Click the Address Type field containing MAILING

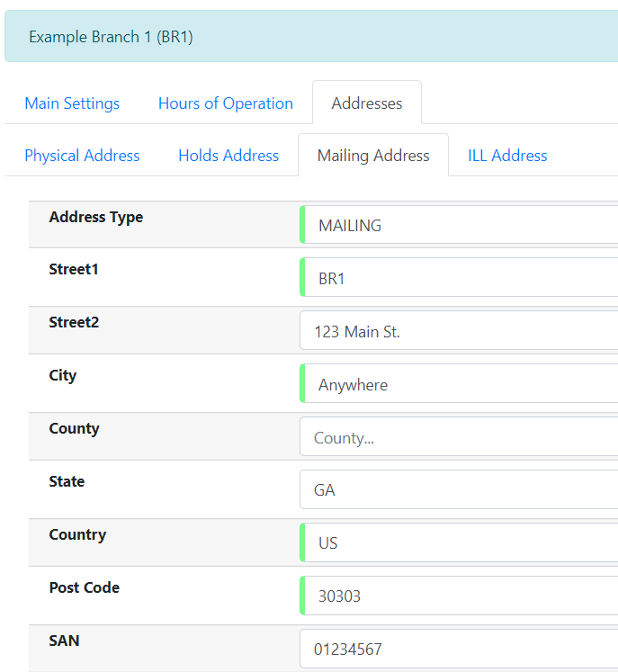tap(461, 226)
